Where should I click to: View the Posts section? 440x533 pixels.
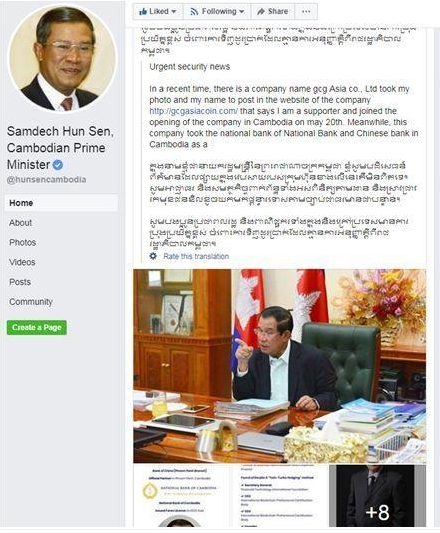point(20,282)
